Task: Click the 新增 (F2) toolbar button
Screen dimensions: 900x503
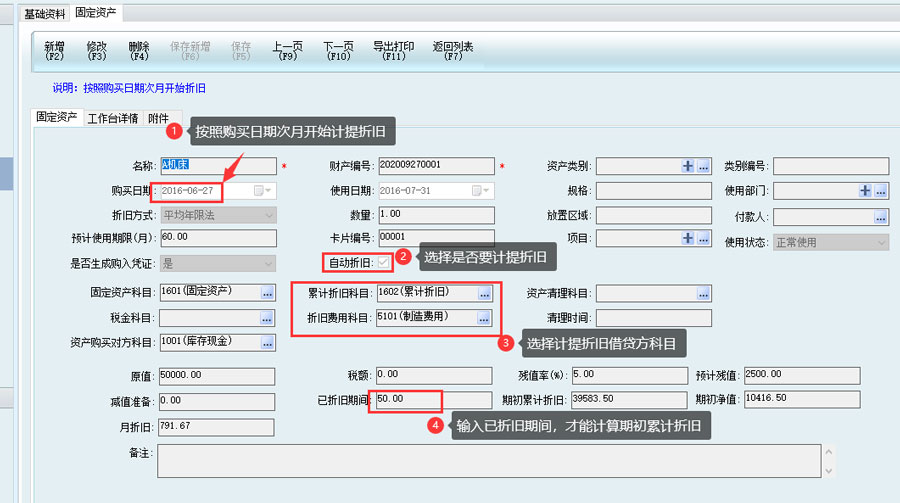Action: (x=54, y=51)
